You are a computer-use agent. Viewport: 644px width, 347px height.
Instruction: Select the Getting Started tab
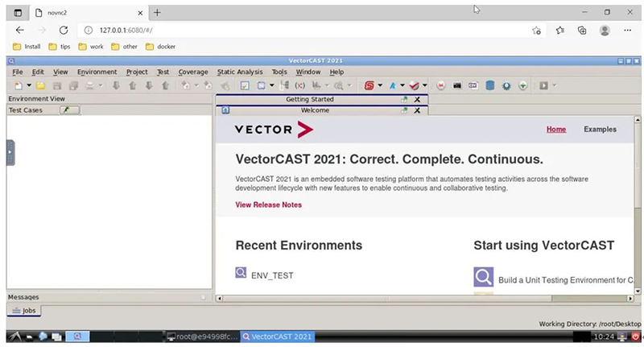coord(310,99)
